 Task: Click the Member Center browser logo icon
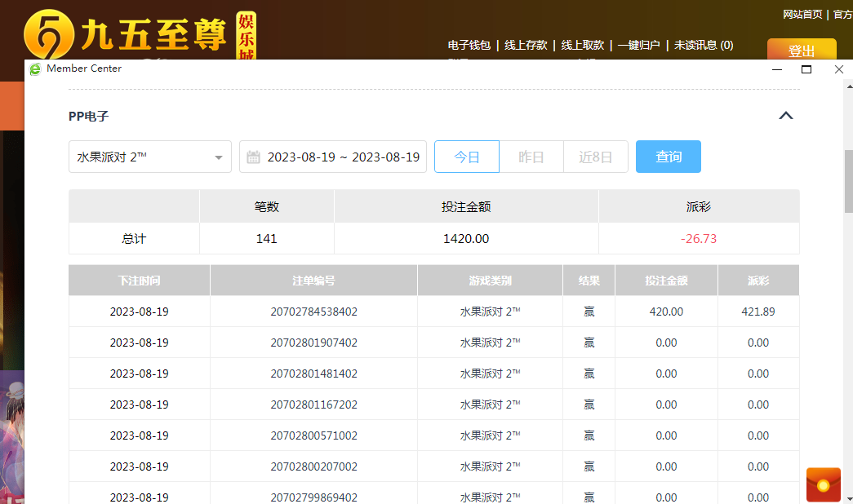click(x=35, y=69)
